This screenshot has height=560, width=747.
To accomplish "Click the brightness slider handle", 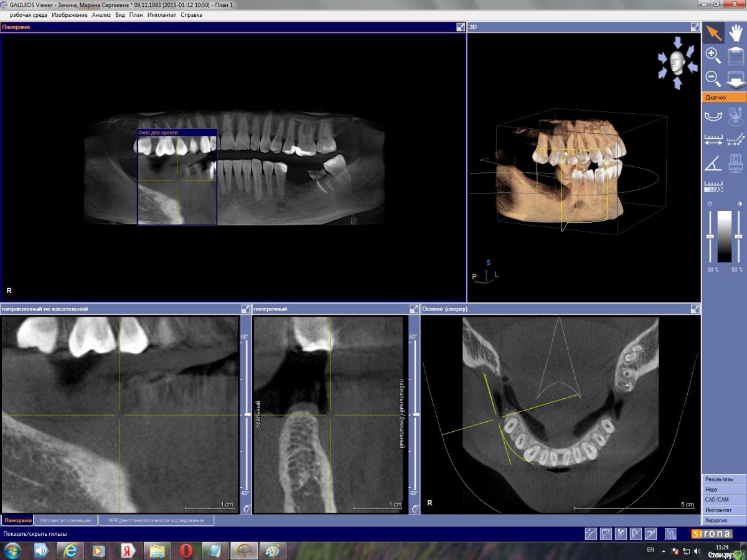I will click(x=710, y=237).
